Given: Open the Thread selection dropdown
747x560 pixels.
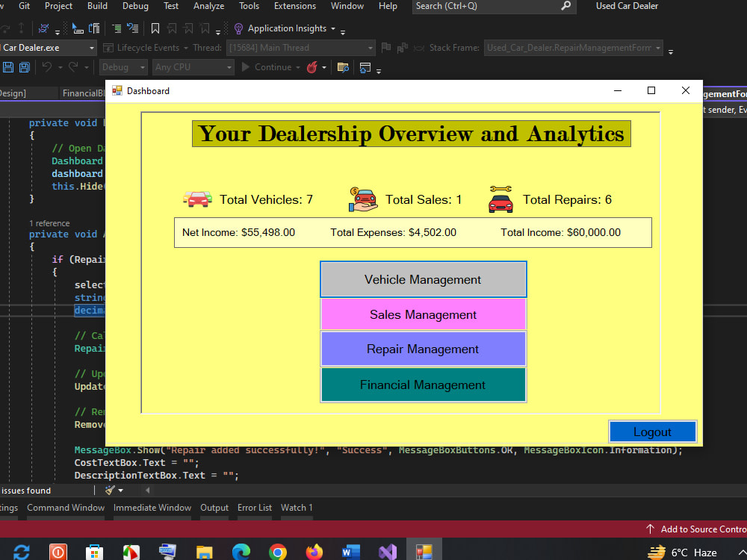Looking at the screenshot, I should (370, 47).
